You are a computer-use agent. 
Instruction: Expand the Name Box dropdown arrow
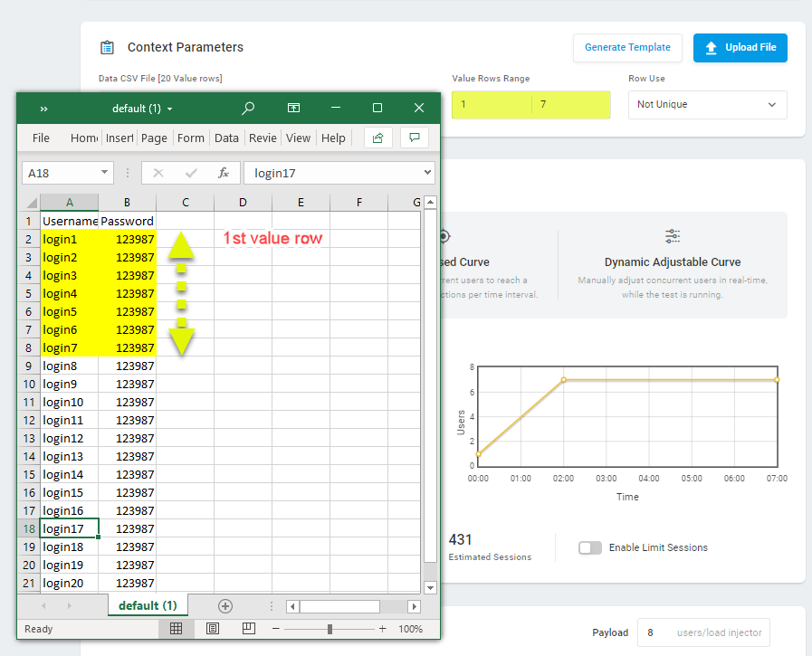[104, 173]
